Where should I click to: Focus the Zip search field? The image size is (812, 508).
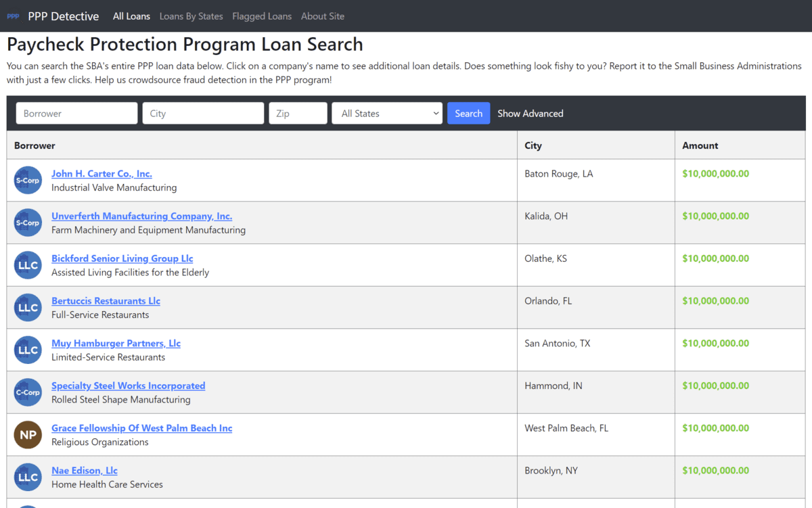[x=298, y=114]
